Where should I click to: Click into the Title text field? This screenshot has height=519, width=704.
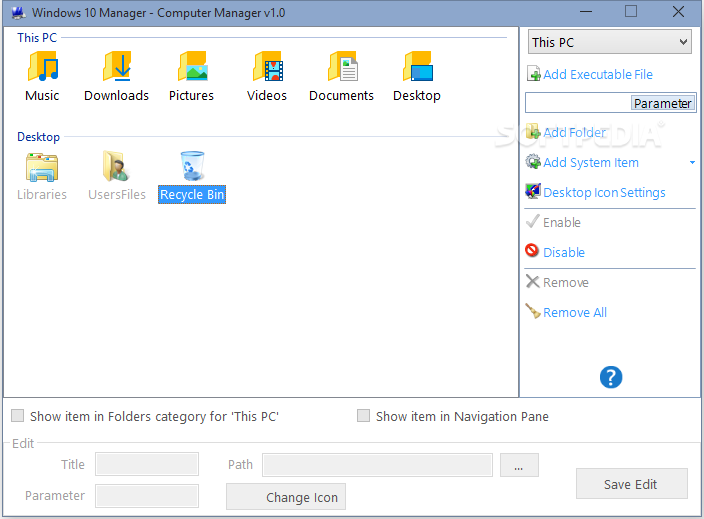point(147,464)
